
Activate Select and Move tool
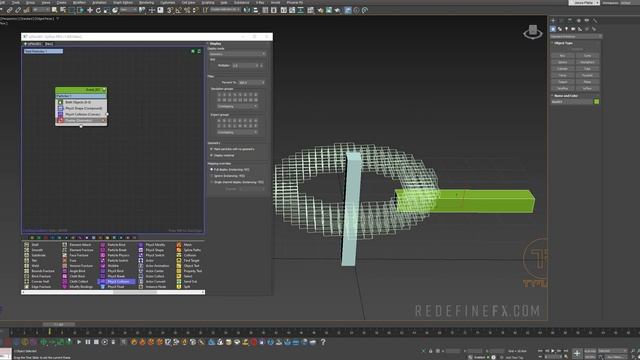pyautogui.click(x=90, y=10)
